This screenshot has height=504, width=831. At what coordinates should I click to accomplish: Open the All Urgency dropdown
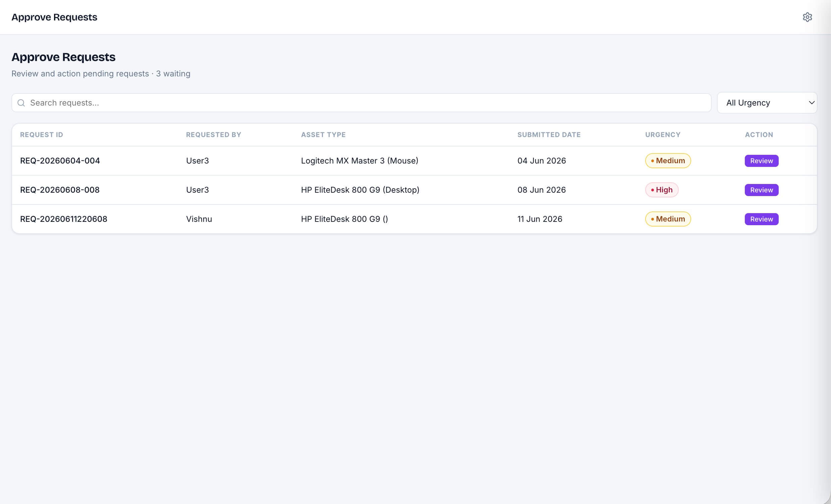767,103
